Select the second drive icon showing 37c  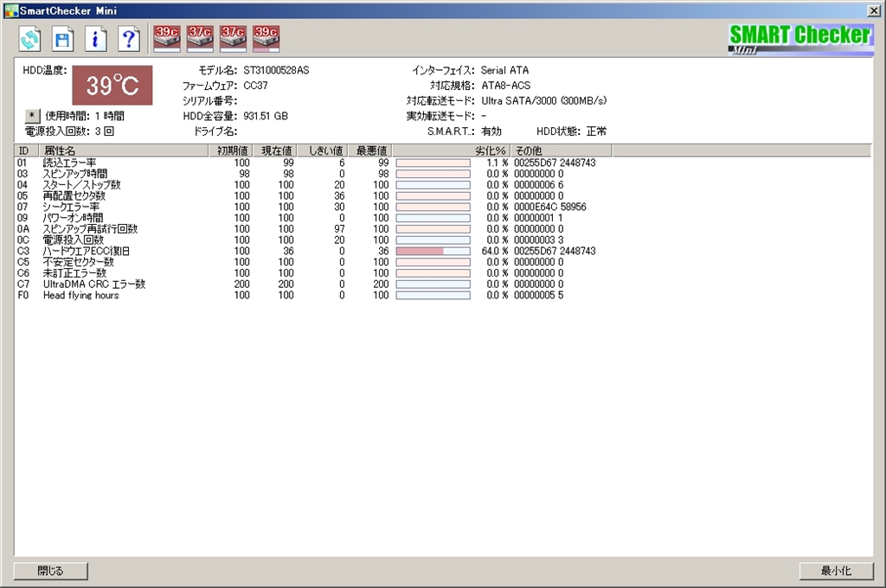(200, 39)
